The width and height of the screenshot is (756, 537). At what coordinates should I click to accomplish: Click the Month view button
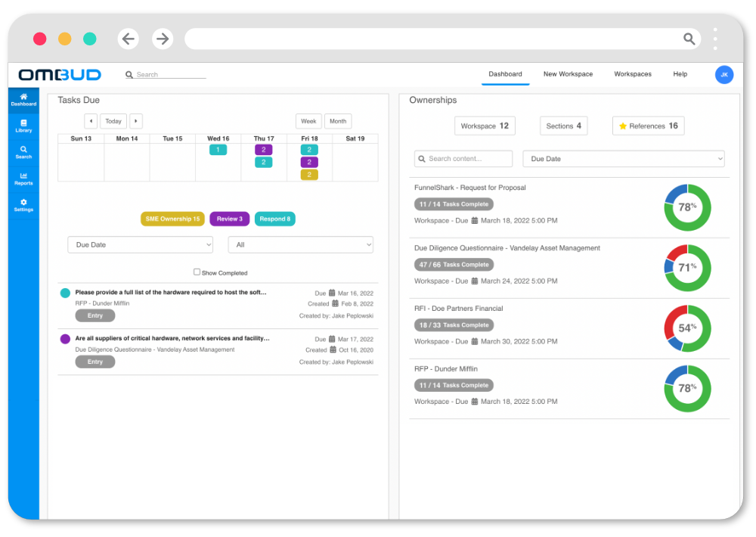tap(338, 121)
